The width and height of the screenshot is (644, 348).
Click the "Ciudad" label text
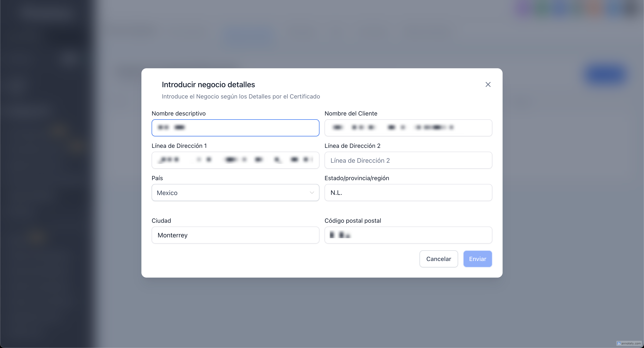point(161,221)
